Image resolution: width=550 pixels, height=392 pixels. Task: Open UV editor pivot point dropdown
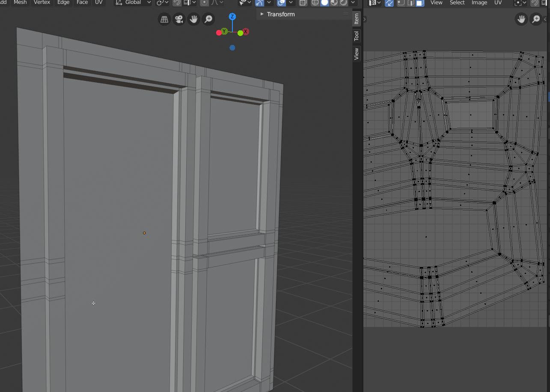point(521,3)
